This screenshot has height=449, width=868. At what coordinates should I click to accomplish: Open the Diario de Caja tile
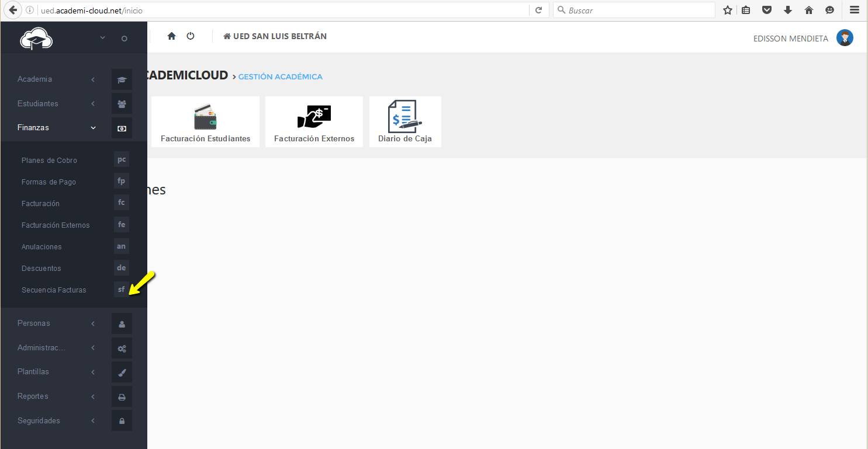[405, 121]
